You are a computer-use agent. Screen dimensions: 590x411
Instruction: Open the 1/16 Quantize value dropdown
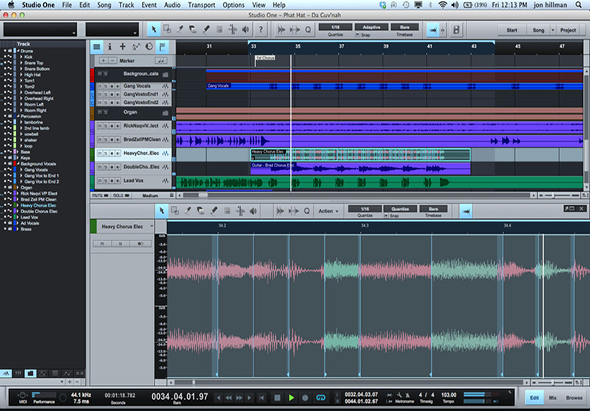(335, 27)
